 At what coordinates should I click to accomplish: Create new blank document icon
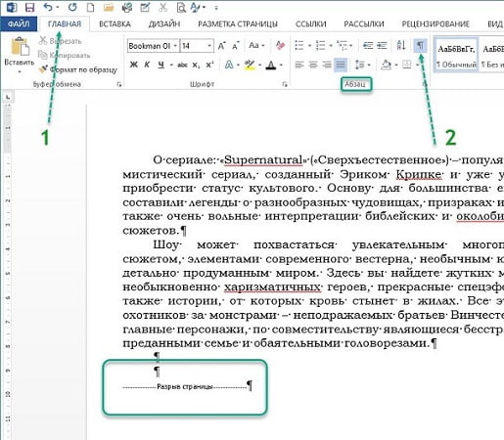tap(90, 7)
